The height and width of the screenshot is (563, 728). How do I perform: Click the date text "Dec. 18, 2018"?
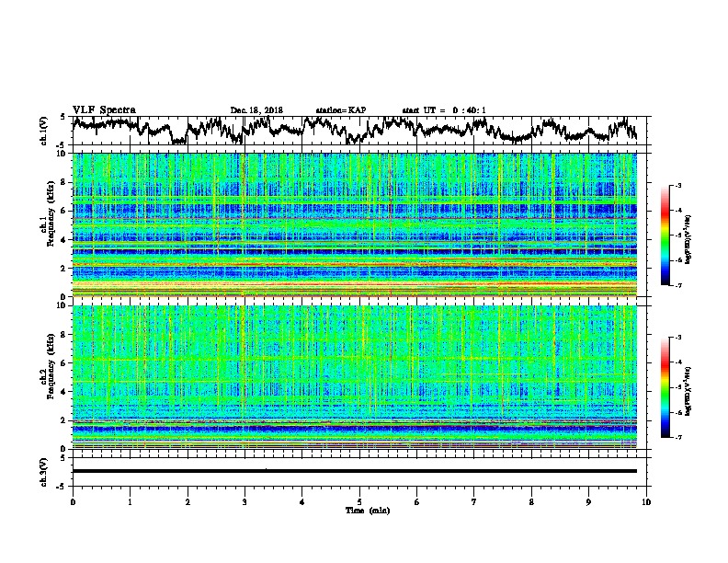tap(256, 110)
